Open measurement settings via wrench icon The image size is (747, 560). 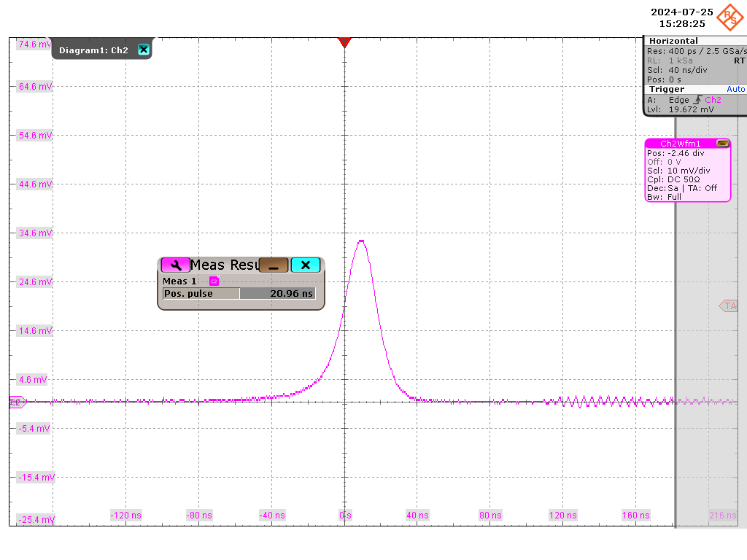click(175, 265)
